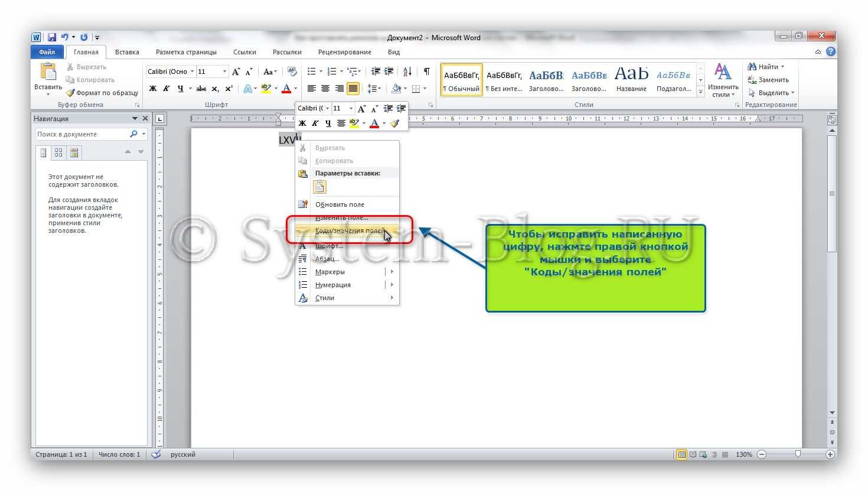Clear formatting with the eraser icon in ribbon
This screenshot has height=491, width=868.
(292, 71)
